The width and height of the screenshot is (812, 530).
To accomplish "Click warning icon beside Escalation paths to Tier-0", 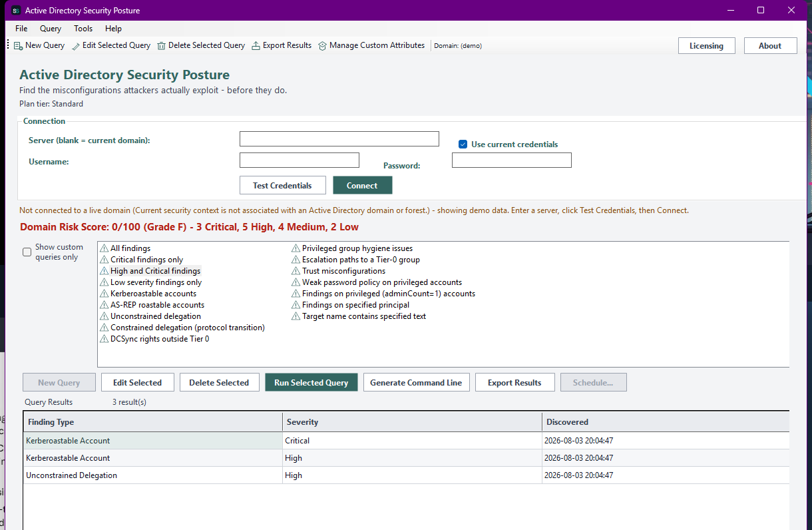I will coord(296,260).
